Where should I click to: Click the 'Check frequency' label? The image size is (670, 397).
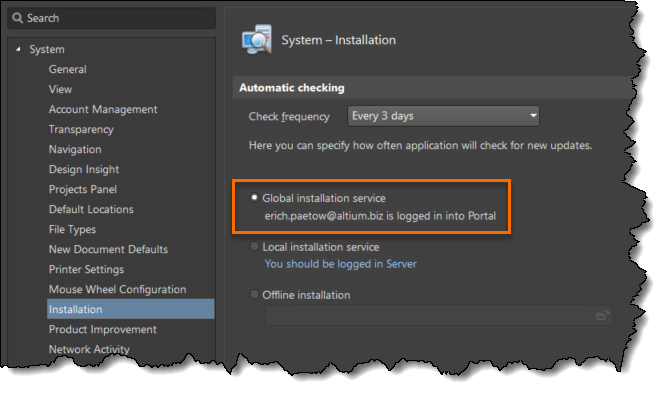[289, 117]
